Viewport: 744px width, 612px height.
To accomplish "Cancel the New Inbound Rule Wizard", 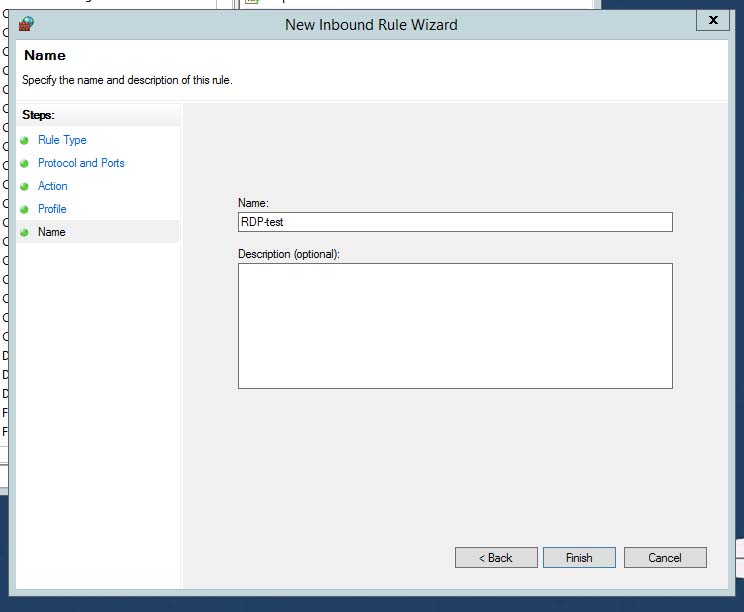I will coord(665,558).
